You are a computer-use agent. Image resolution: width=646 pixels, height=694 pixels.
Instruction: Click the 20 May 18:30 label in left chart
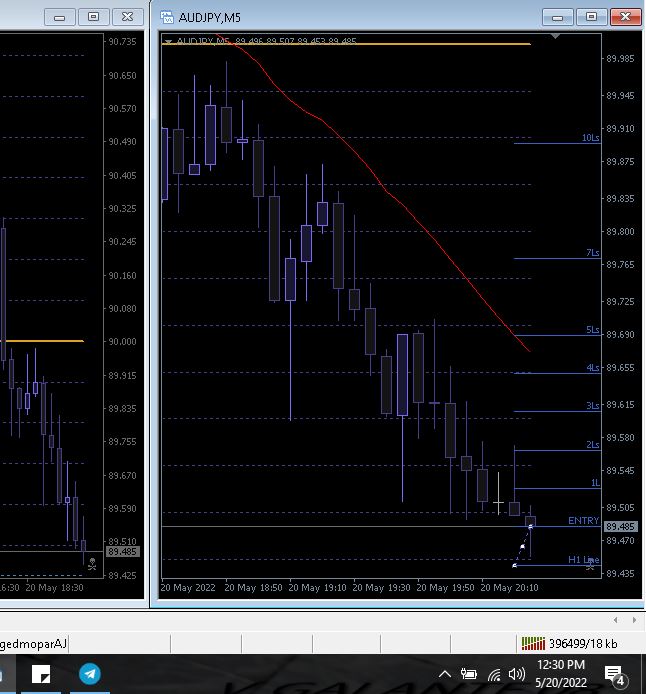pyautogui.click(x=54, y=588)
